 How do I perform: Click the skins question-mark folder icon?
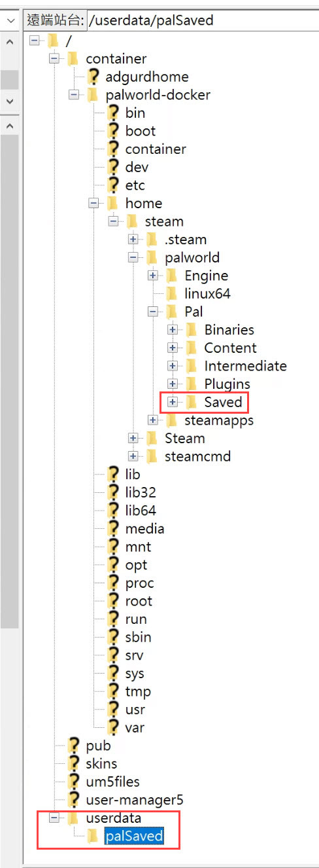pos(74,763)
